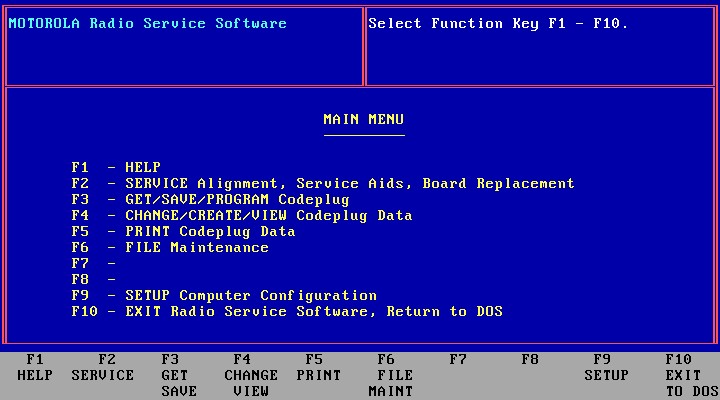The height and width of the screenshot is (400, 720).
Task: Click the MAIN MENU heading
Action: pyautogui.click(x=363, y=119)
